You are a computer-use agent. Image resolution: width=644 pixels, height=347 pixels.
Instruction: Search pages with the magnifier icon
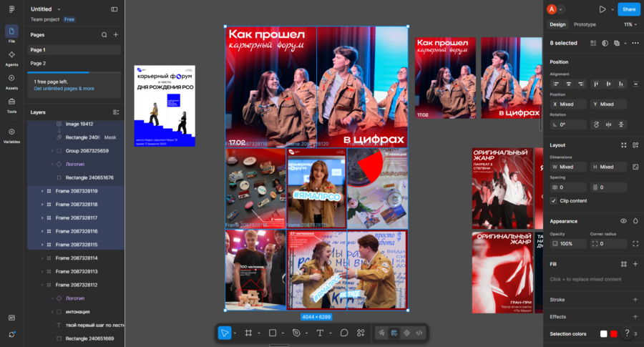pos(104,35)
